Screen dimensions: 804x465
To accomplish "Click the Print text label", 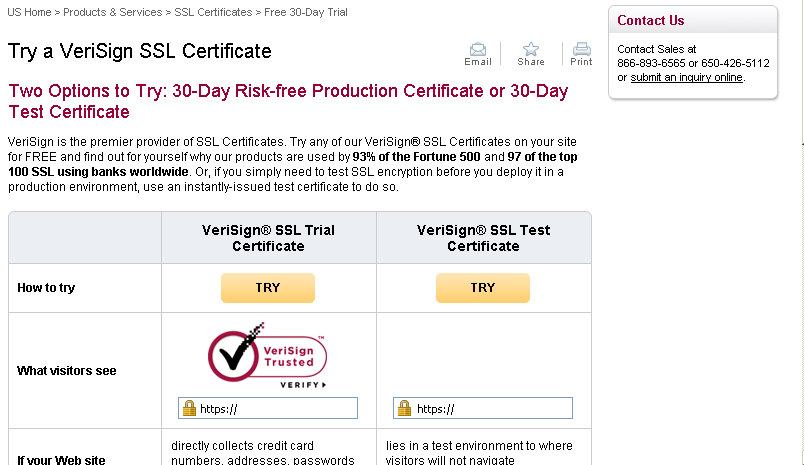I will click(581, 62).
